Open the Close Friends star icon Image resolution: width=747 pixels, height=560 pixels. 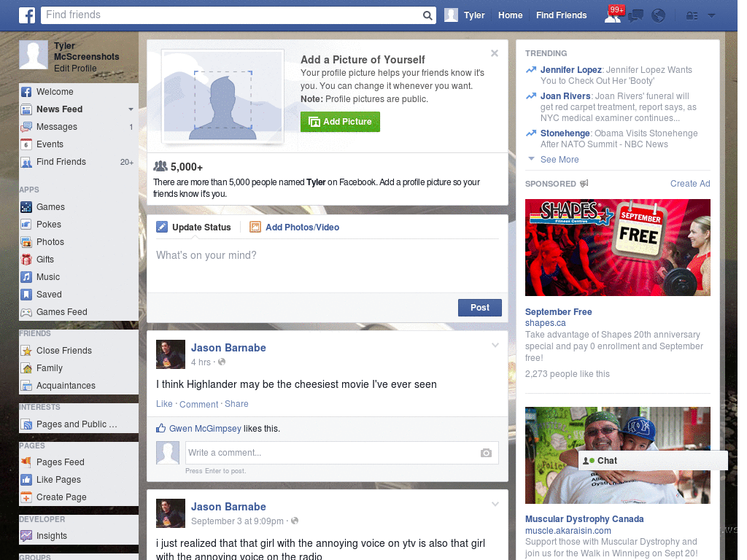tap(26, 351)
